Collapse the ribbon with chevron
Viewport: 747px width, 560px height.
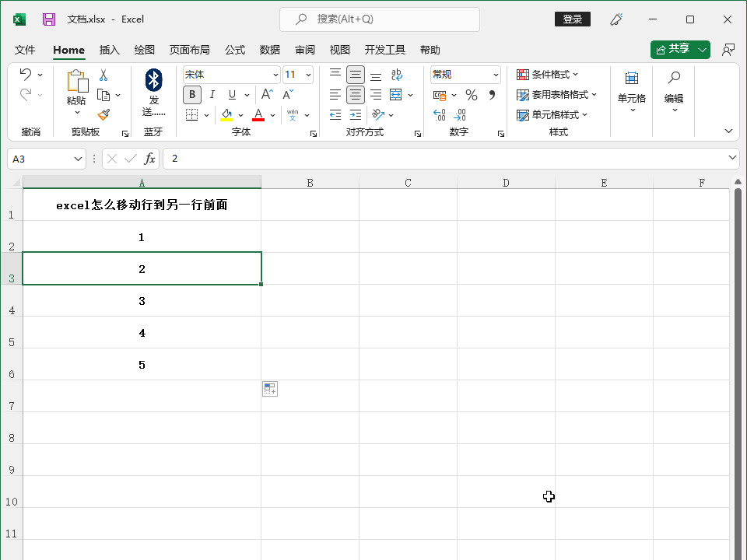pos(728,131)
